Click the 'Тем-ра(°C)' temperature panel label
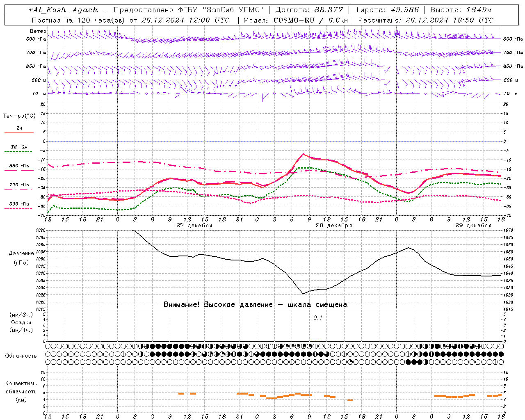Viewport: 525px width, 420px height. (x=19, y=116)
